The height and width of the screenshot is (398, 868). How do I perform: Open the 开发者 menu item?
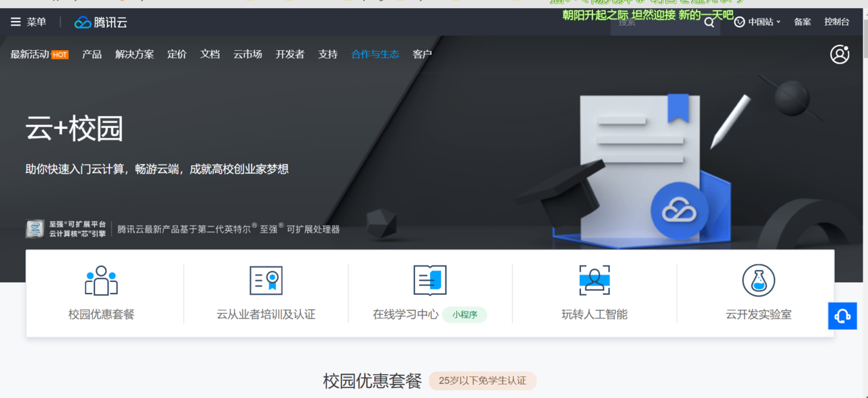pyautogui.click(x=290, y=54)
